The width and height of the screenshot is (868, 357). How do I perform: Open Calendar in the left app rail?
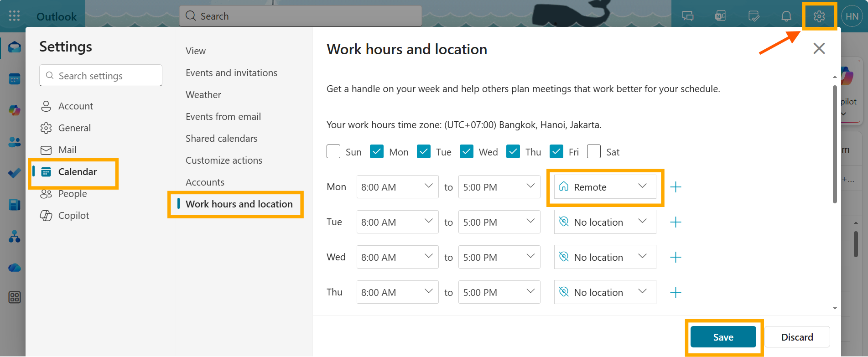click(15, 79)
